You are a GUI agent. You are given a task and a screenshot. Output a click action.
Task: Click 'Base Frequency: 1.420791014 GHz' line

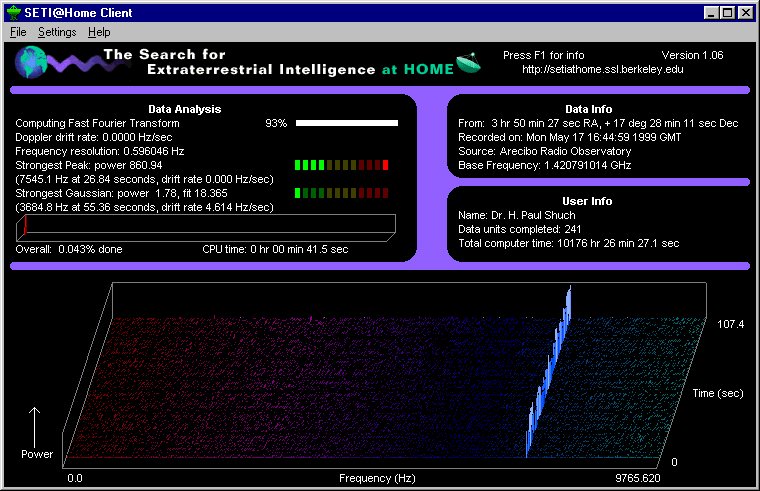pos(545,165)
